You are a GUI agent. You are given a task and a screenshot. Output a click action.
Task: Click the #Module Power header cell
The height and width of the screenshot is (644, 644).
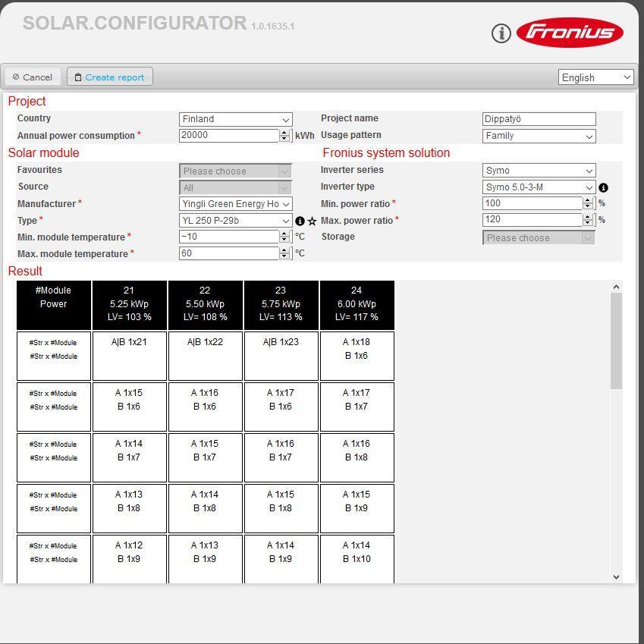54,305
